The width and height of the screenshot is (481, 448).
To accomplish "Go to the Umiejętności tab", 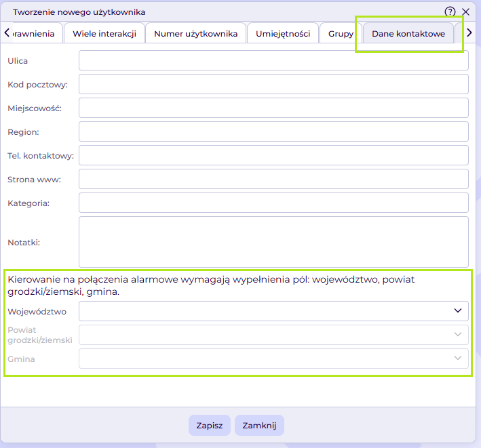I will pos(283,33).
